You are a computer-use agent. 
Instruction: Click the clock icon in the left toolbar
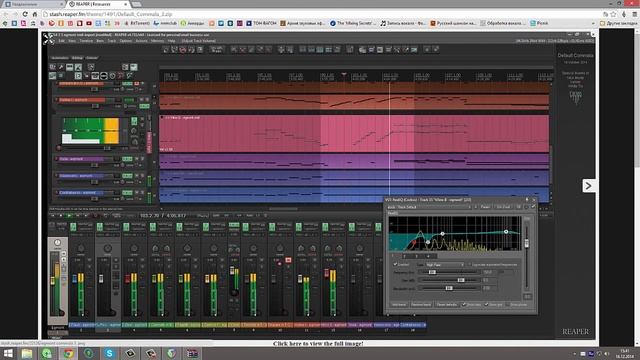(112, 76)
